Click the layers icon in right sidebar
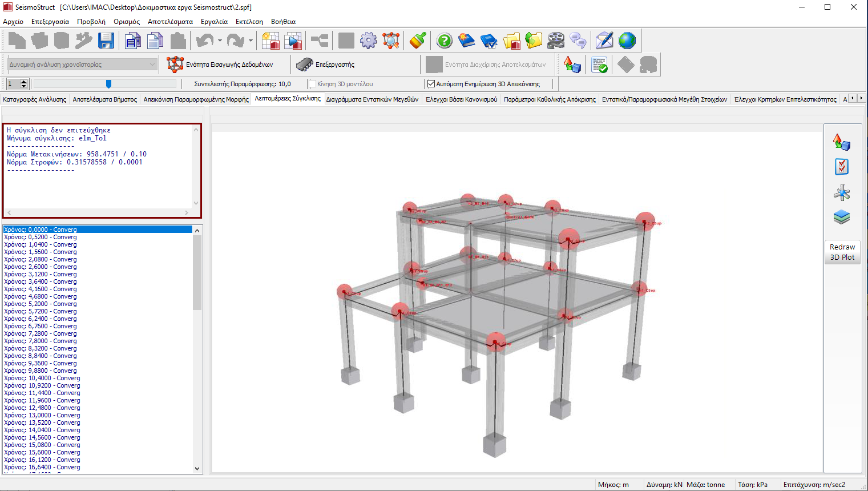The height and width of the screenshot is (491, 868). pyautogui.click(x=841, y=217)
